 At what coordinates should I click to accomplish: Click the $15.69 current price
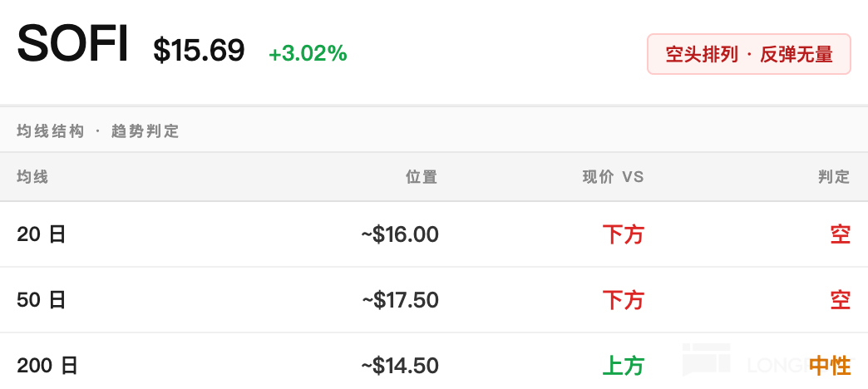(x=199, y=50)
